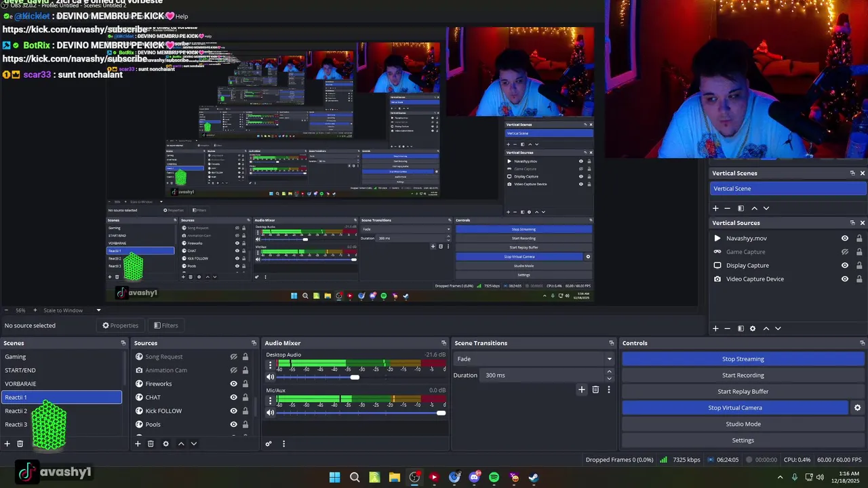This screenshot has height=488, width=868.
Task: Zoom out preview with minus icon
Action: tap(7, 310)
